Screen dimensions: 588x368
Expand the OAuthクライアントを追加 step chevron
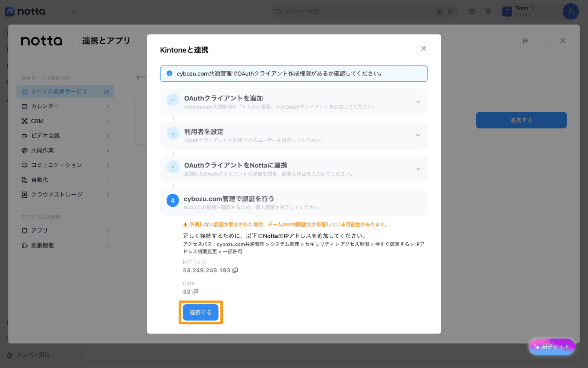(418, 102)
